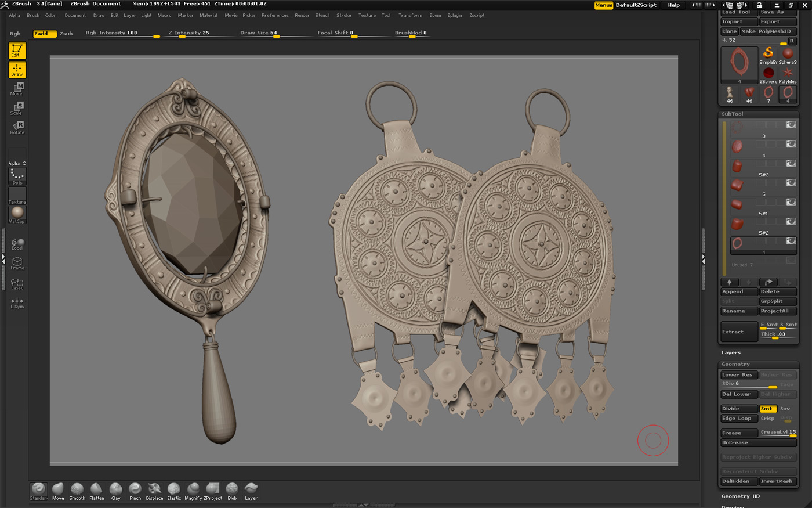Hide subtool 4 with eye icon
Image resolution: width=812 pixels, height=508 pixels.
[791, 144]
